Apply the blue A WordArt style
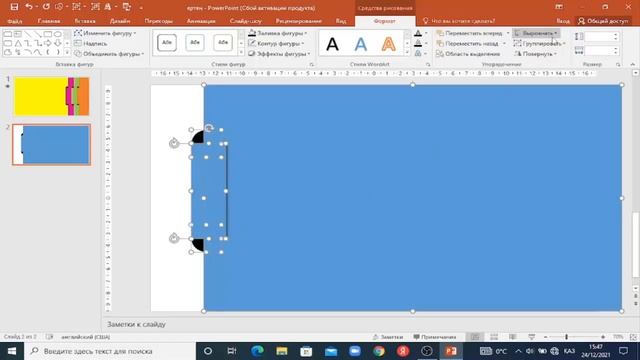 coord(360,44)
